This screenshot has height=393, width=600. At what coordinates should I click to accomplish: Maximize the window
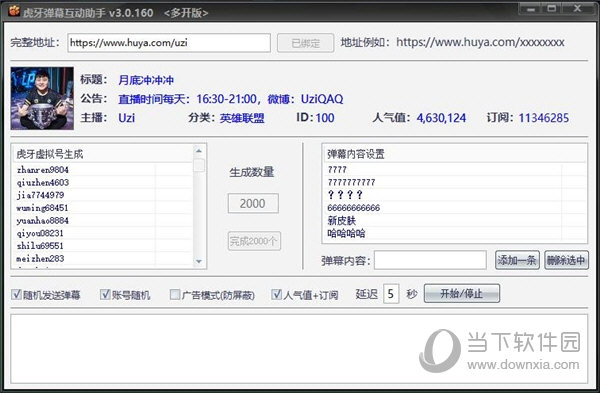coord(551,9)
